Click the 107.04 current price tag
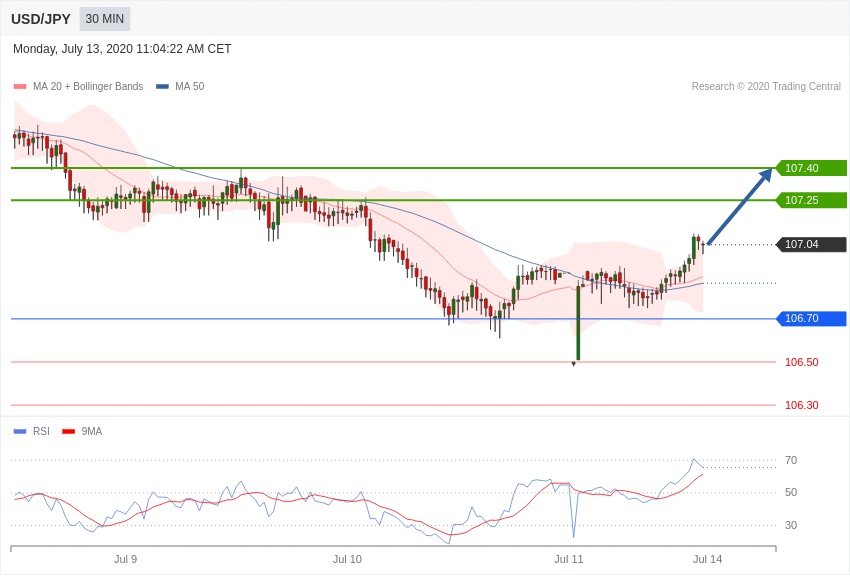 click(x=811, y=244)
